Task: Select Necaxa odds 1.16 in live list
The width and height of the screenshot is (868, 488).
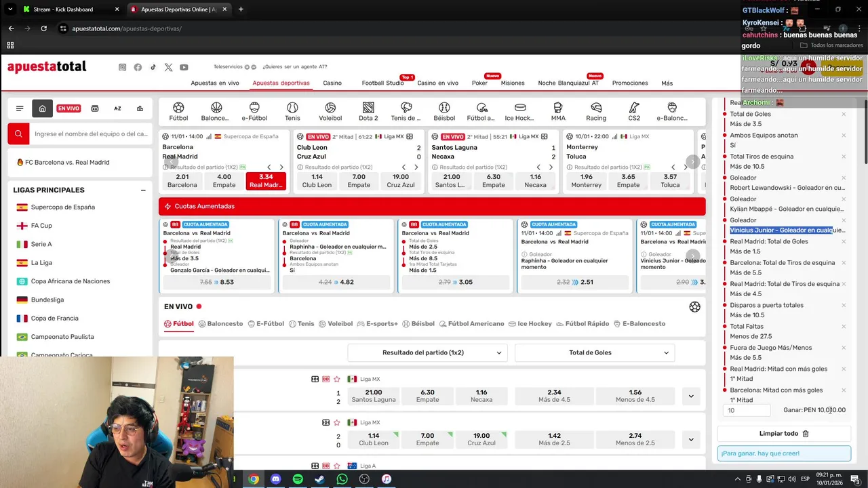Action: tap(481, 396)
